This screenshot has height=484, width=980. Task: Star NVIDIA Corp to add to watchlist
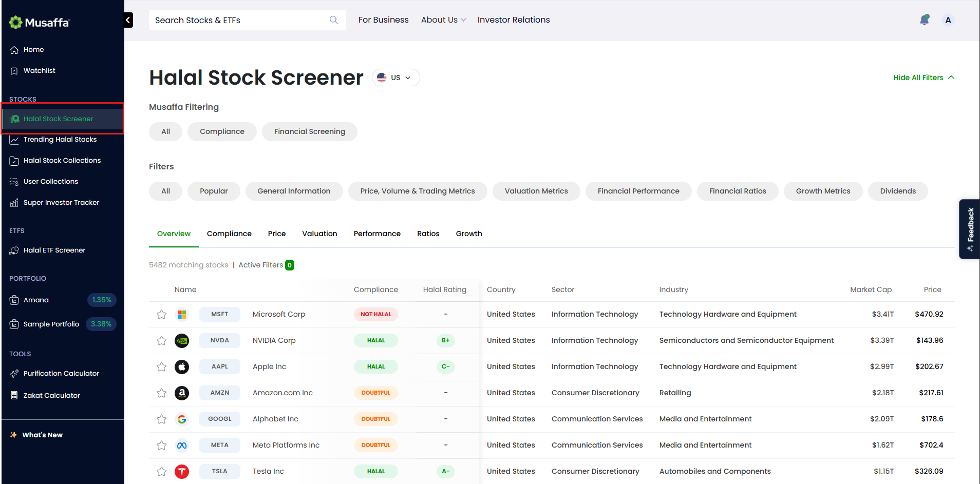(162, 341)
